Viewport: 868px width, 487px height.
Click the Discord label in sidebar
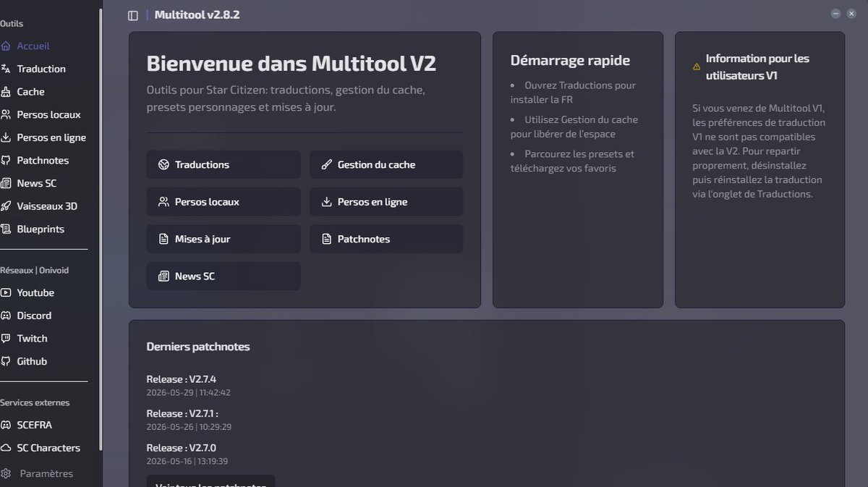34,316
